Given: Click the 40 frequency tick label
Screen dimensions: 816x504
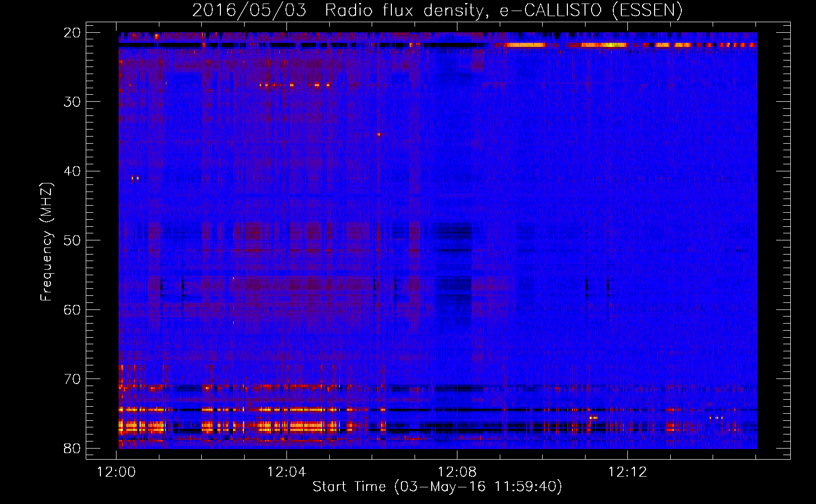Looking at the screenshot, I should pos(73,171).
